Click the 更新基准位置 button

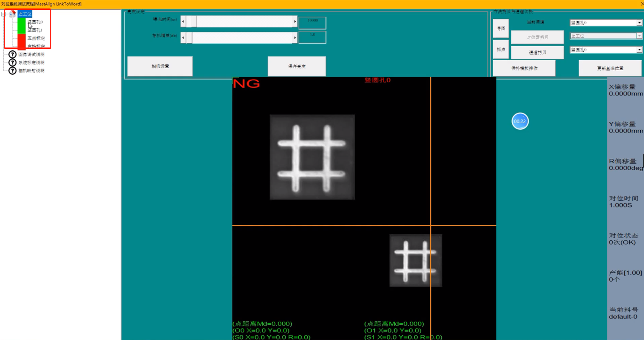pyautogui.click(x=610, y=68)
